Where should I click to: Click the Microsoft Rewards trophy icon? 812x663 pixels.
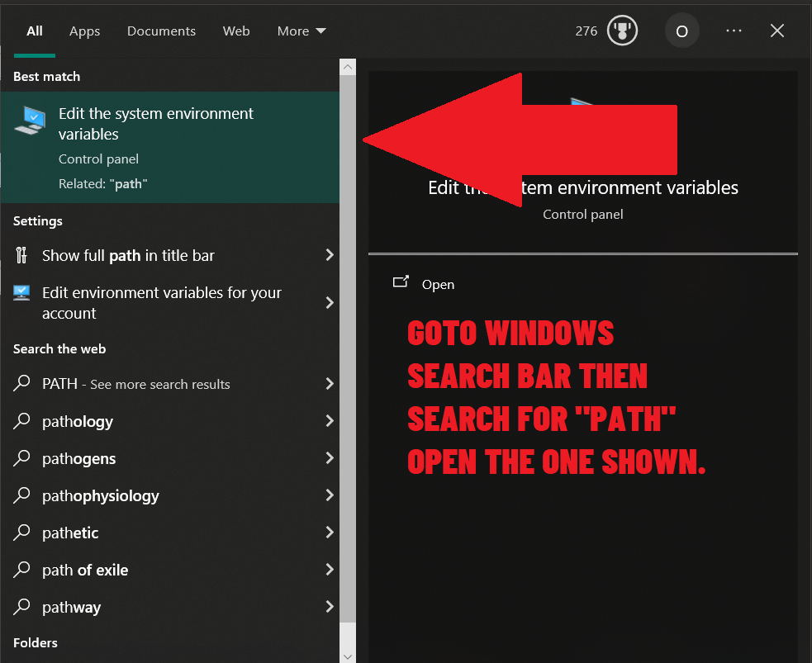pos(621,31)
